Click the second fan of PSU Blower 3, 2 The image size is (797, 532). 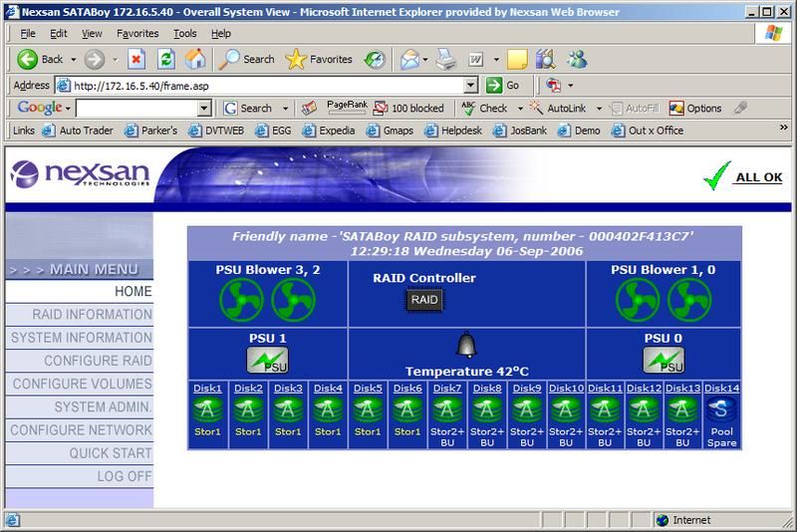pyautogui.click(x=293, y=299)
